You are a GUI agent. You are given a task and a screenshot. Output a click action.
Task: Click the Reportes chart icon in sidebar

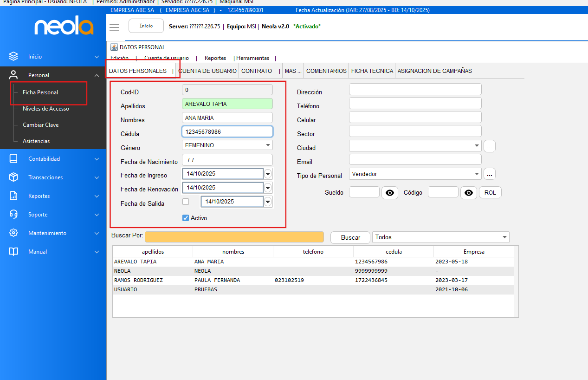[x=13, y=196]
